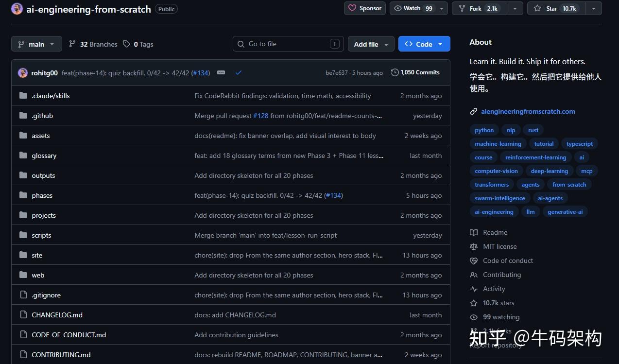Click the pulse icon beside Activity
The image size is (619, 364).
click(474, 289)
